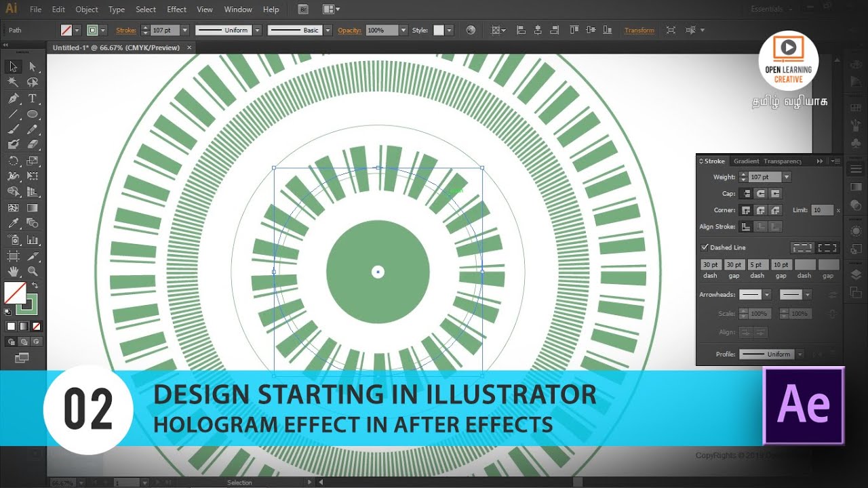Choose Round Join corner option
868x488 pixels.
pos(761,210)
